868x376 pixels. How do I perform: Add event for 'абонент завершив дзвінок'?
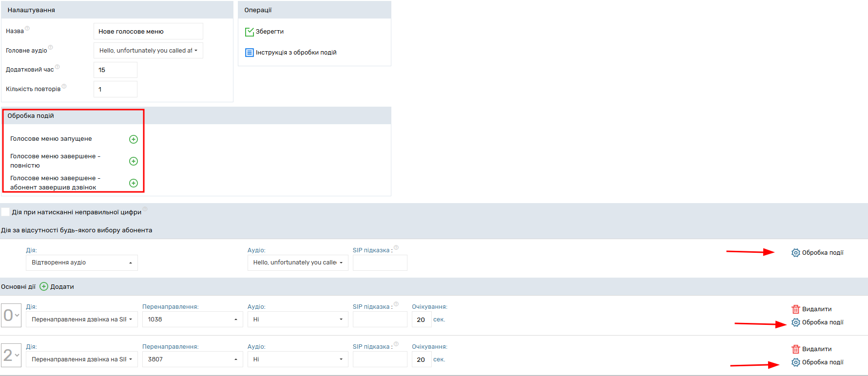click(133, 183)
